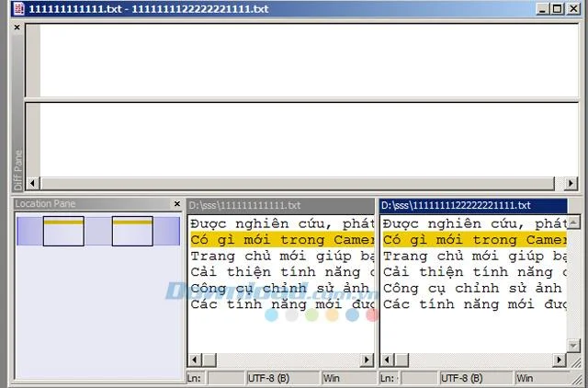The height and width of the screenshot is (388, 588).
Task: Minimize the WinMerge compare window
Action: 542,8
